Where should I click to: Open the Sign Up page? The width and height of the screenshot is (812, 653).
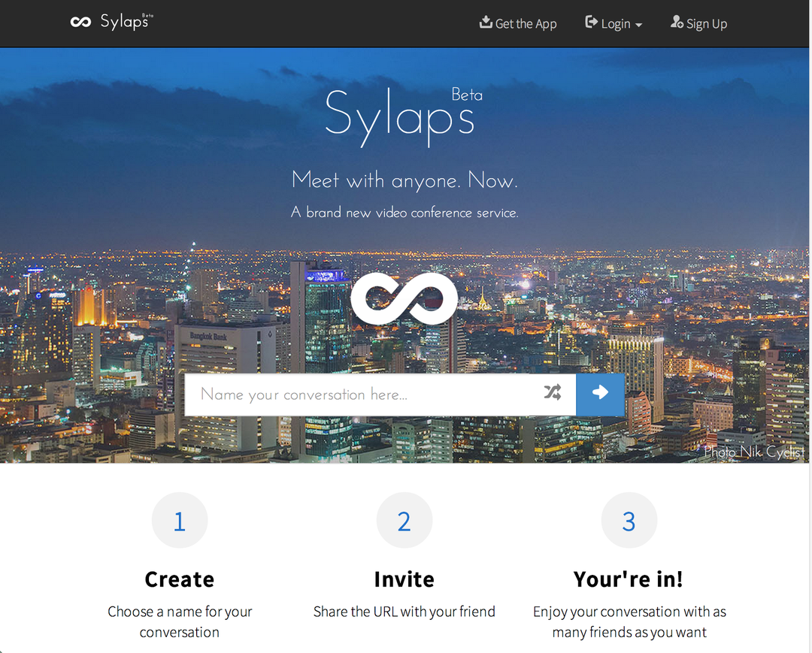click(x=699, y=23)
